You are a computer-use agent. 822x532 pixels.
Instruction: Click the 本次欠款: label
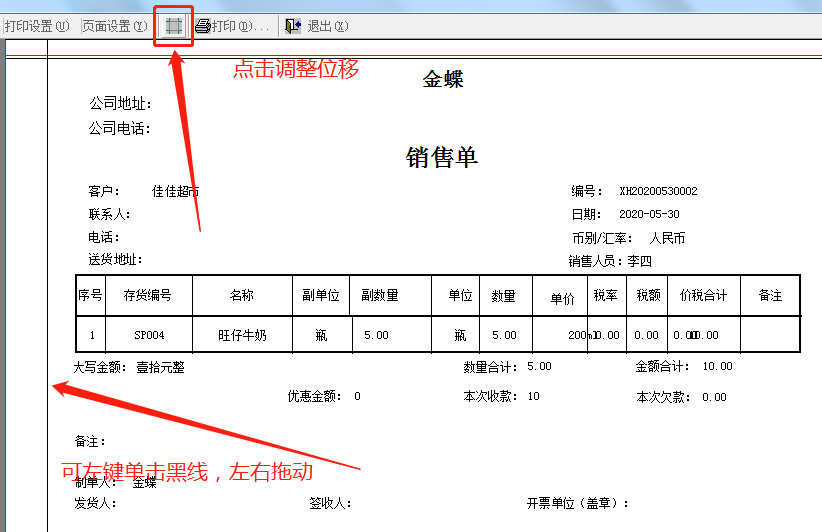point(663,397)
